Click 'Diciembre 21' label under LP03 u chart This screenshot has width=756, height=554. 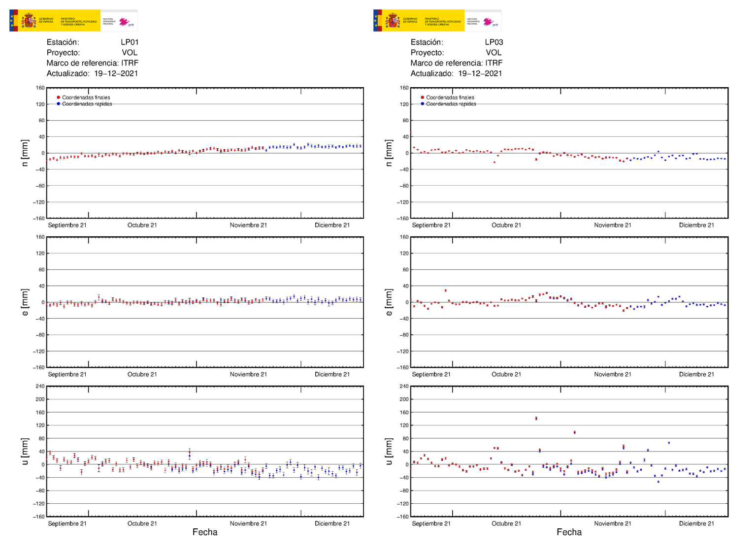pos(696,523)
